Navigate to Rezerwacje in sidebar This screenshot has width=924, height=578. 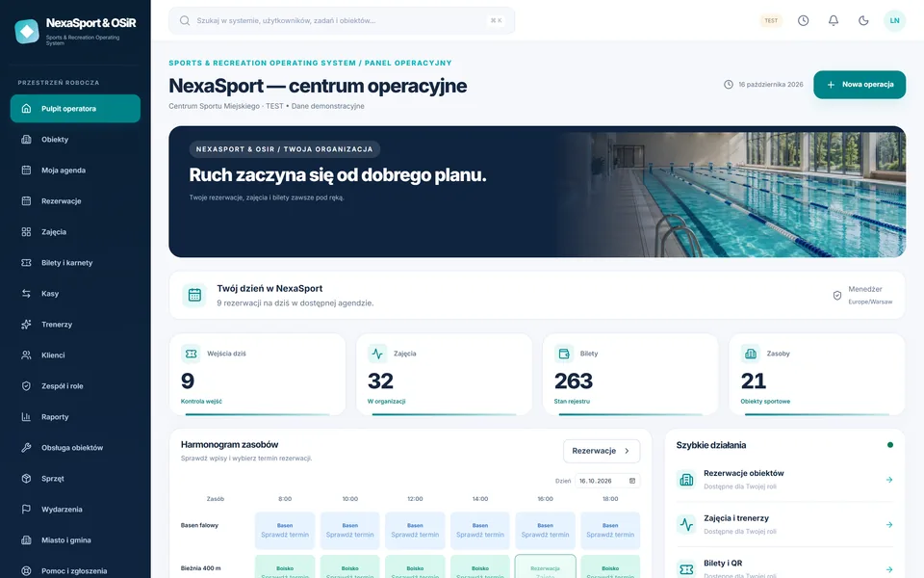point(75,201)
